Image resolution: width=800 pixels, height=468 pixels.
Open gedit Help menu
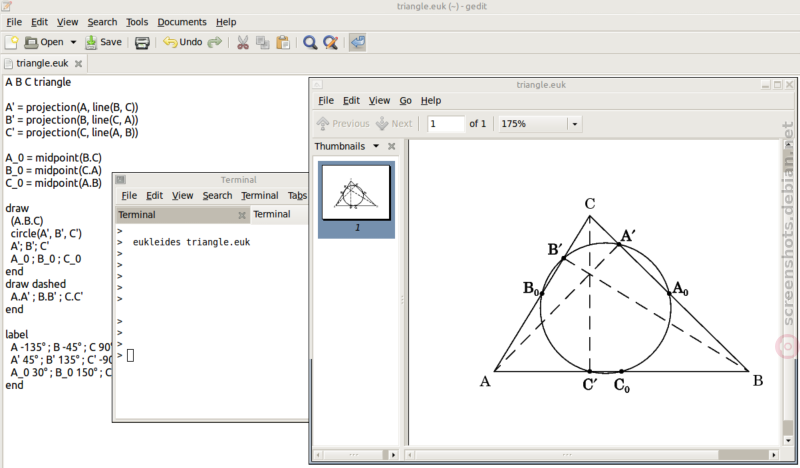click(226, 22)
